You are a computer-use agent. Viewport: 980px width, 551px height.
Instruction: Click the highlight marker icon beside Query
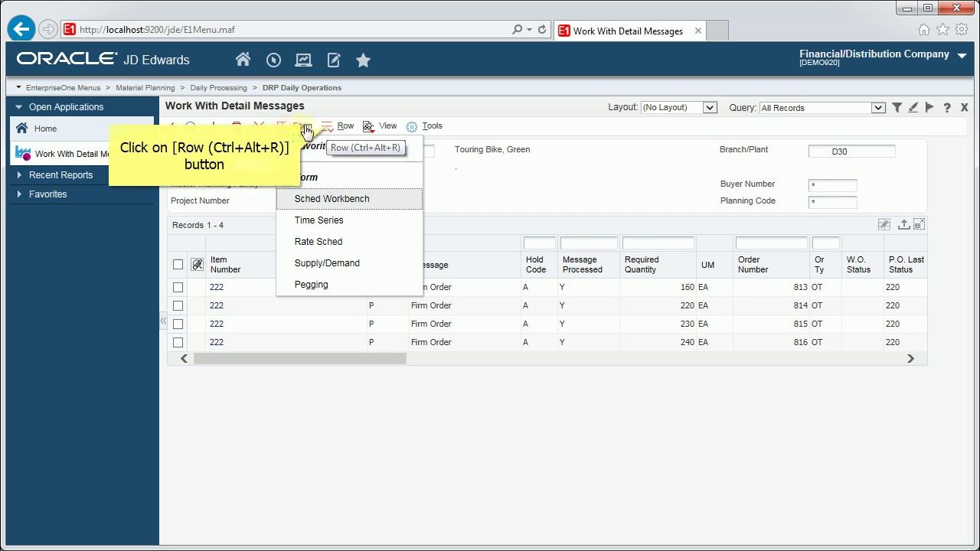coord(913,108)
